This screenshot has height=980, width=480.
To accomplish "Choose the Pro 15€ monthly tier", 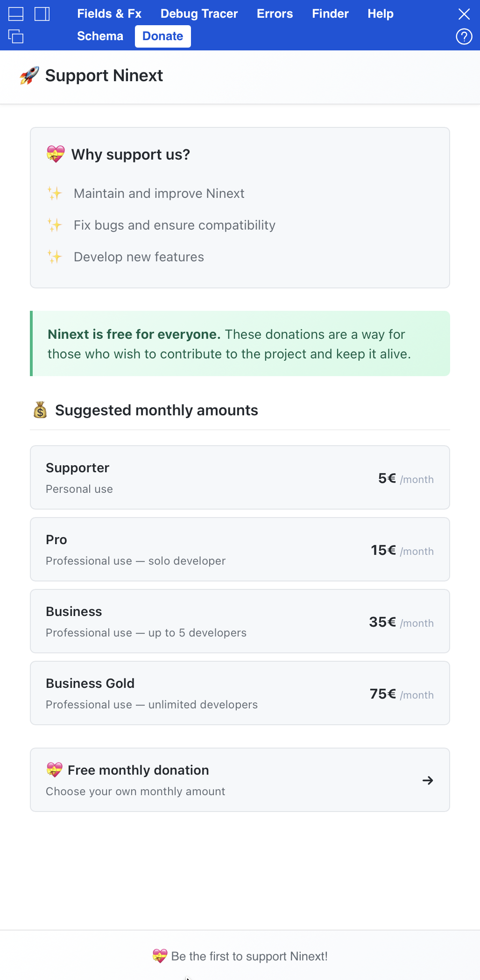I will click(x=240, y=549).
